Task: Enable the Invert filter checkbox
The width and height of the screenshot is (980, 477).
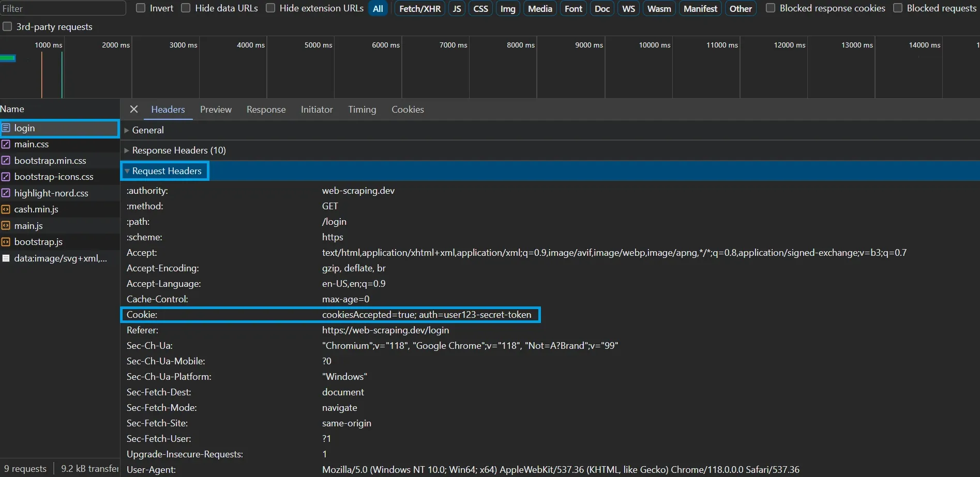Action: [140, 8]
